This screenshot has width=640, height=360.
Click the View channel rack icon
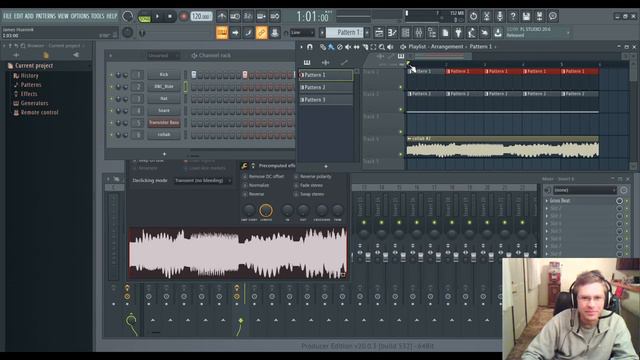pos(406,33)
